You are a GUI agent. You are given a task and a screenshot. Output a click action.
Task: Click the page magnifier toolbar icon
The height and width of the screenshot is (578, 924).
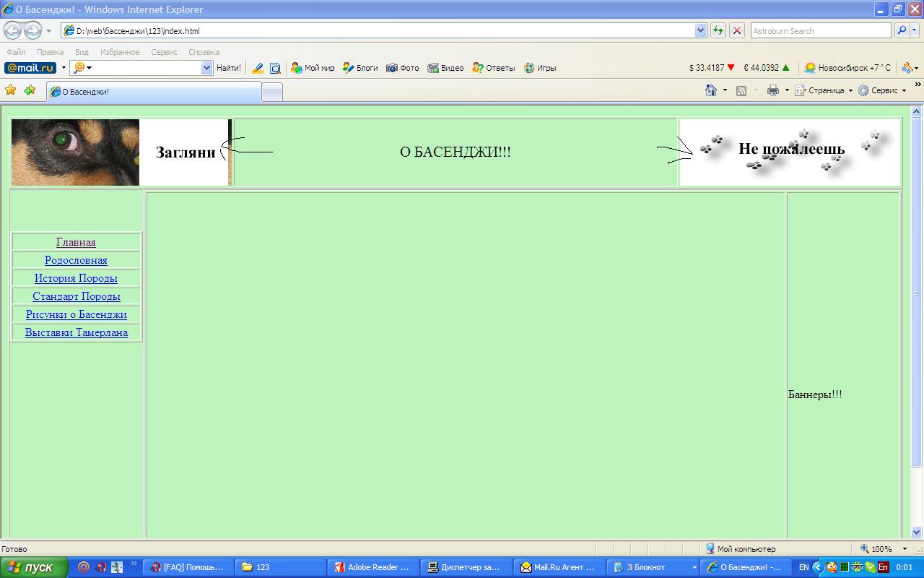[x=275, y=68]
